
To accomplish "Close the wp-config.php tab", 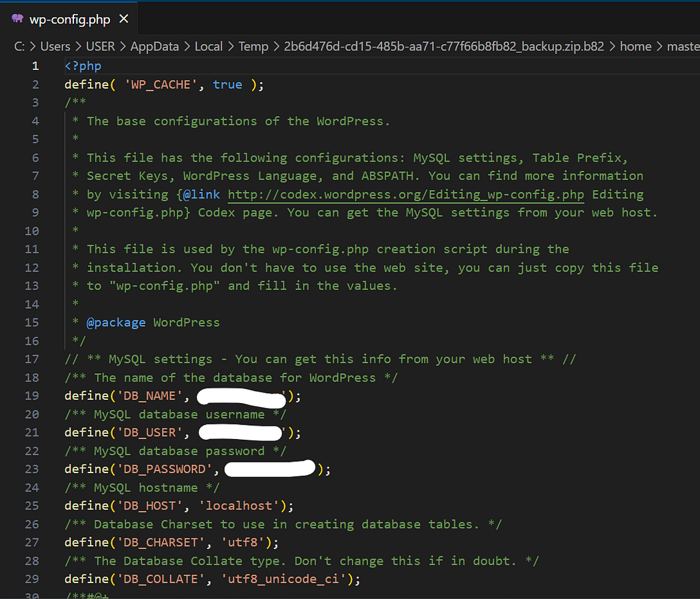I will pyautogui.click(x=123, y=19).
